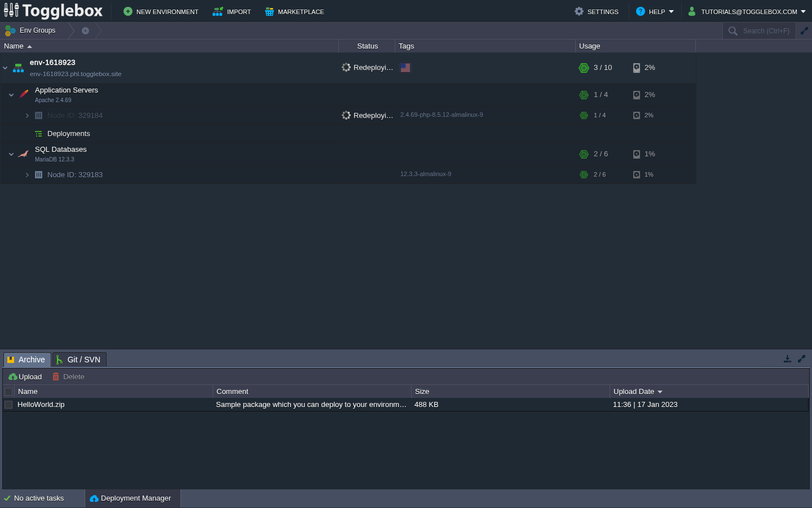The width and height of the screenshot is (812, 508).
Task: Collapse the env-1618923 environment row
Action: click(x=5, y=68)
